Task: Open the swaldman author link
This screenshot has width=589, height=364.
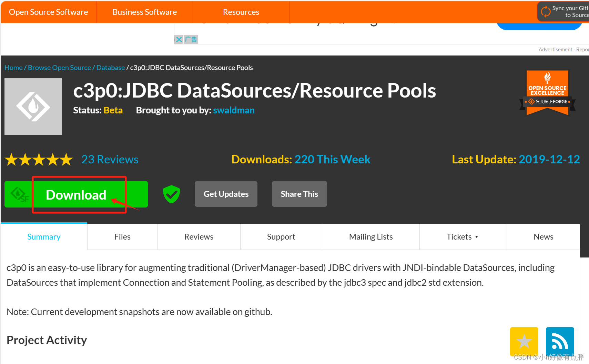Action: (x=234, y=110)
